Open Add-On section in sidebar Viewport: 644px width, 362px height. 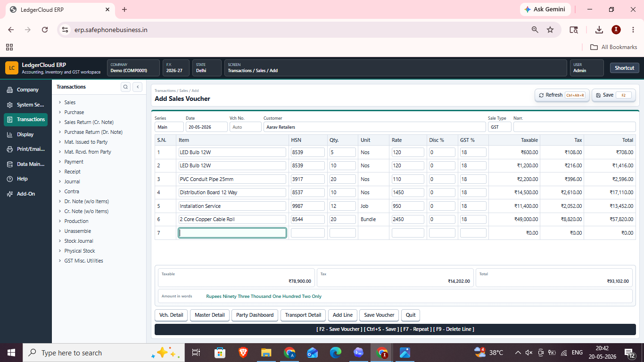25,194
